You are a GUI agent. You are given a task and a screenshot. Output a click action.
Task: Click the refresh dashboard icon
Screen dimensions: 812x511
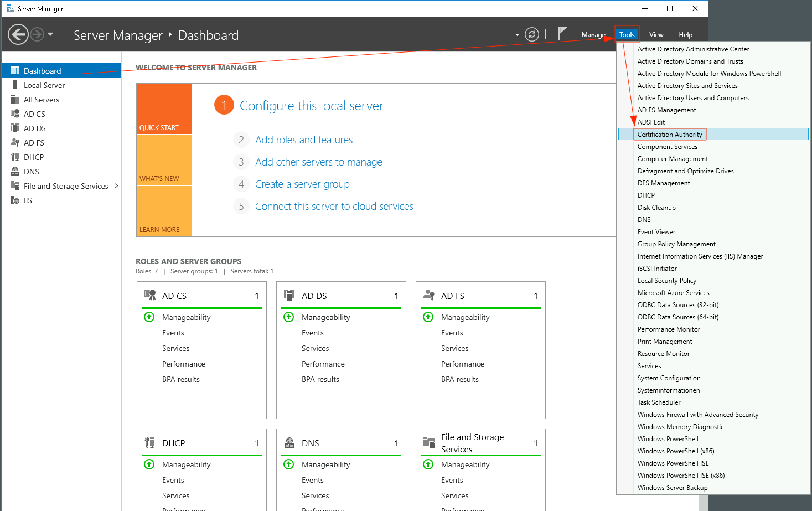point(531,34)
